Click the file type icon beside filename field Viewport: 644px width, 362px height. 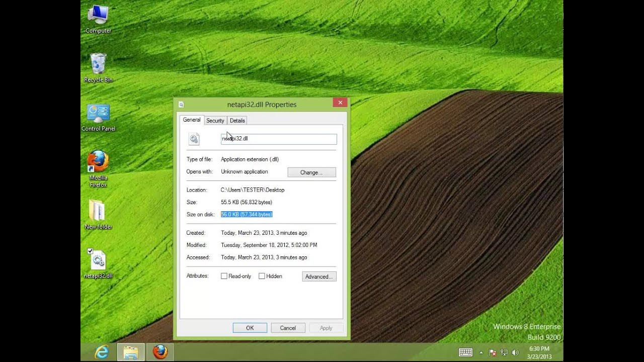pos(194,139)
